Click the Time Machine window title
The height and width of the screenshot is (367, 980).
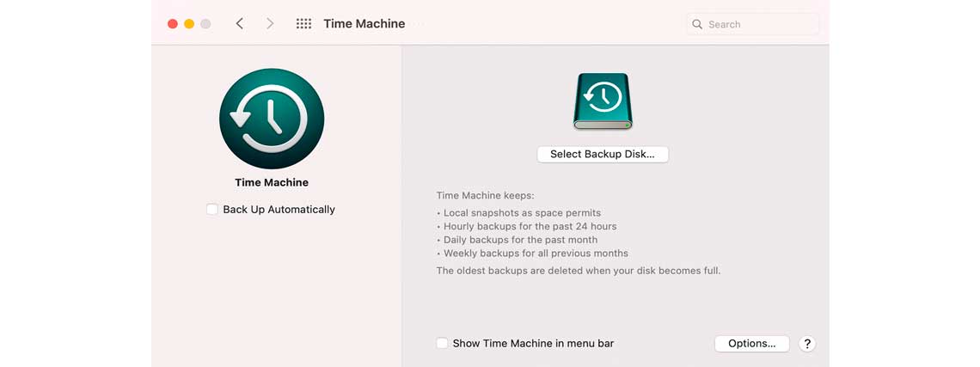point(364,24)
